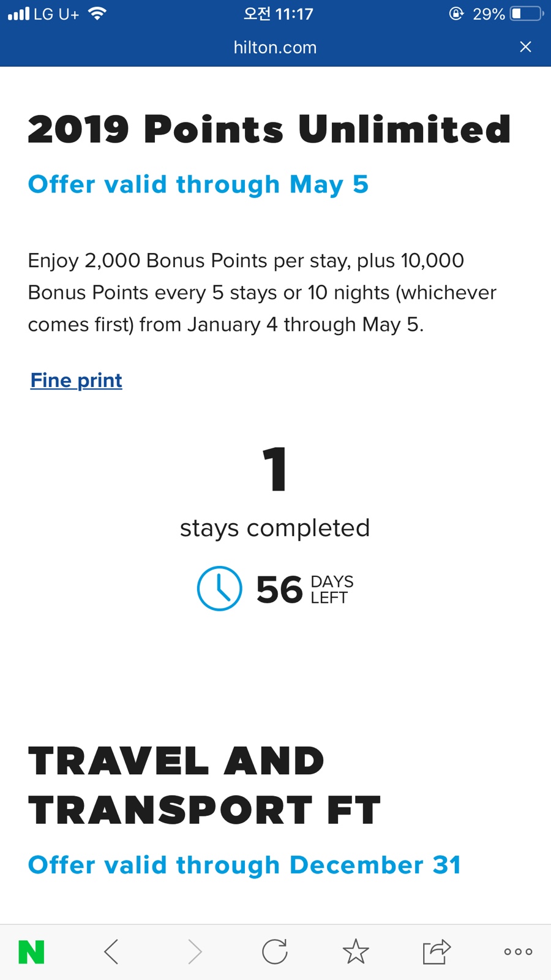The width and height of the screenshot is (551, 980).
Task: Tap the battery indicator in status bar
Action: (x=527, y=13)
